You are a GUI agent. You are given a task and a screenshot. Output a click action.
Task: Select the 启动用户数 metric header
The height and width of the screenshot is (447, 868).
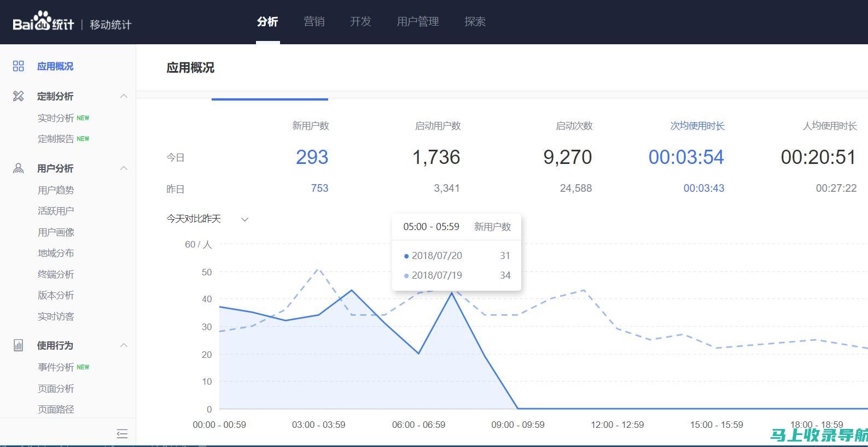click(438, 126)
